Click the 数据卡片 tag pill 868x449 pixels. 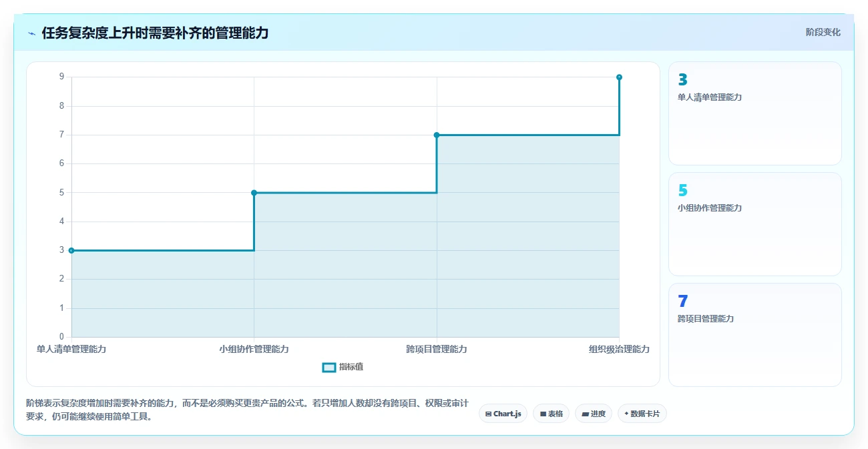642,414
